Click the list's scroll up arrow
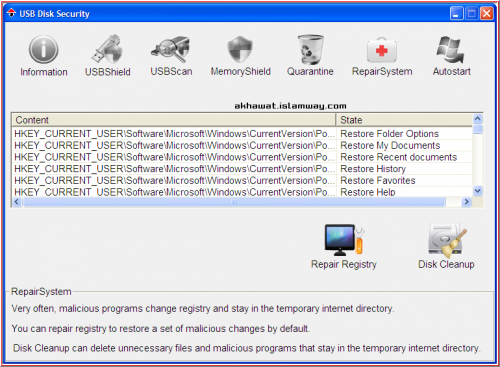This screenshot has width=500, height=367. 478,119
